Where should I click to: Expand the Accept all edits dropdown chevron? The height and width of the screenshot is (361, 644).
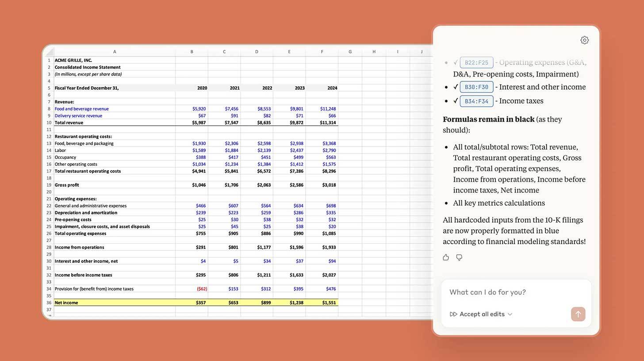[x=510, y=314]
